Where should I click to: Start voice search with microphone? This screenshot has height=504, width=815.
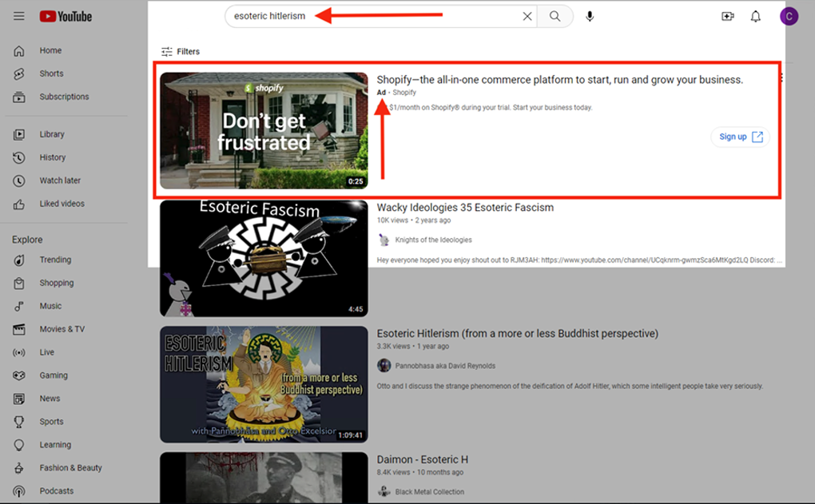pos(590,16)
